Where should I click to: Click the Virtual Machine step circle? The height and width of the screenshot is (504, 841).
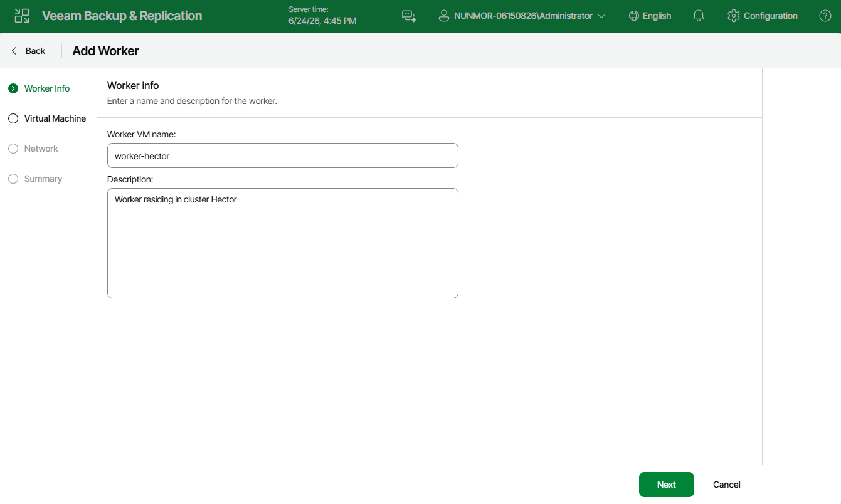coord(13,118)
